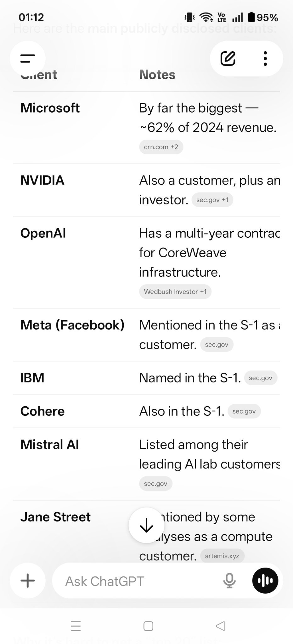
Task: Tap the Android recent apps button
Action: click(76, 626)
